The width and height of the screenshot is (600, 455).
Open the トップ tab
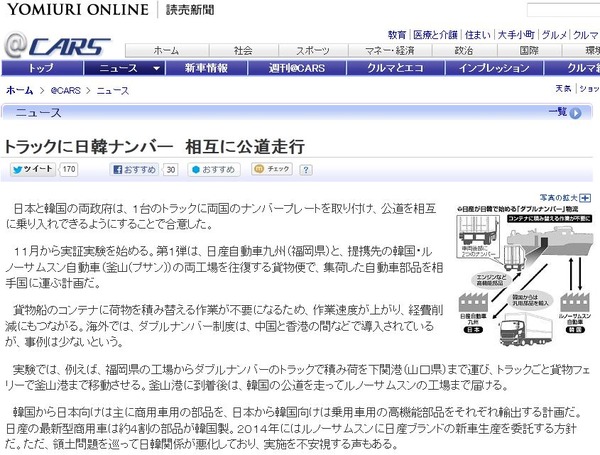point(42,68)
